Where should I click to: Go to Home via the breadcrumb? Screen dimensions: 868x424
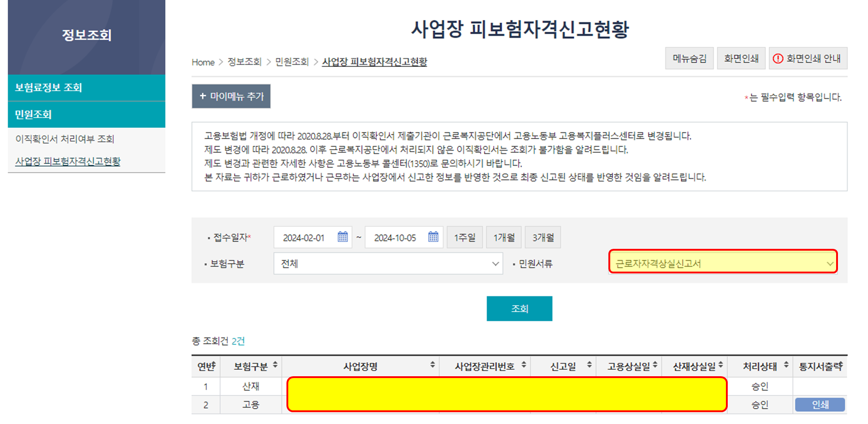click(203, 62)
